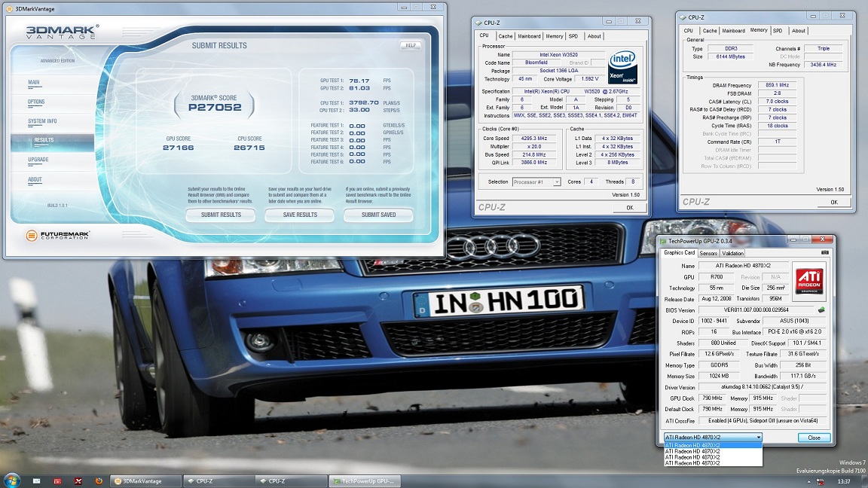
Task: Open Memory tab in CPU-Z processor window
Action: [x=554, y=36]
